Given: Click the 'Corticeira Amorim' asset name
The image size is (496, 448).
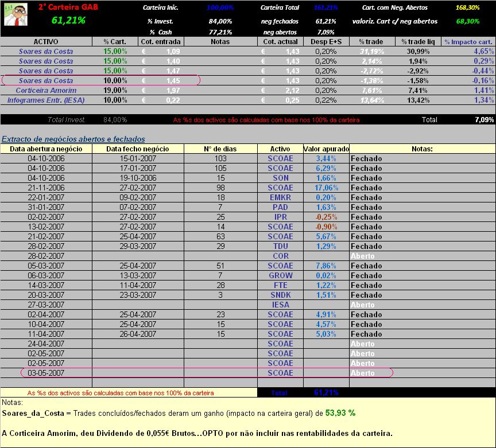Looking at the screenshot, I should click(x=46, y=91).
